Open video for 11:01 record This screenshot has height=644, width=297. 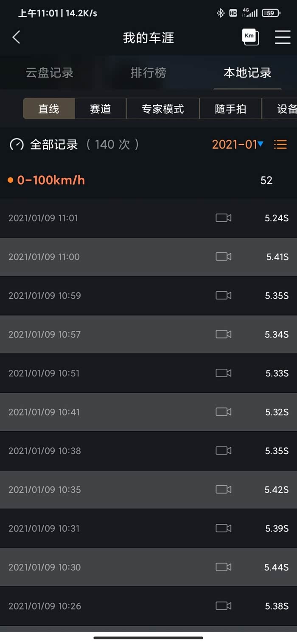pos(223,218)
